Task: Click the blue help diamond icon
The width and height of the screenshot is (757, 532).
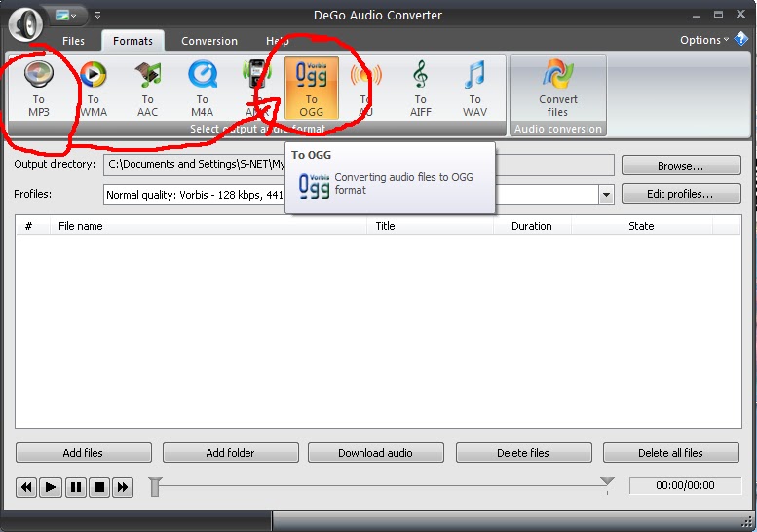Action: click(741, 39)
